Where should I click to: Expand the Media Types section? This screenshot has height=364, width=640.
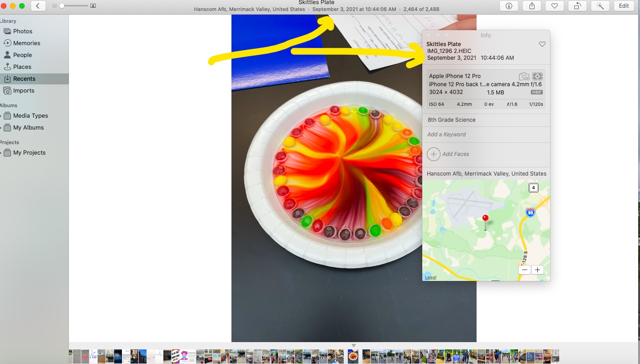click(1, 116)
